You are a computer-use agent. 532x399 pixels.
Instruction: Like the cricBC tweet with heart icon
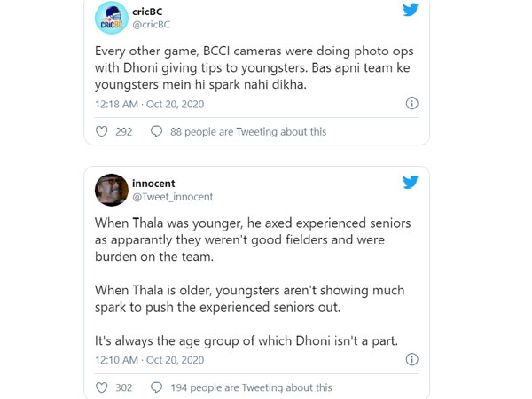pyautogui.click(x=101, y=131)
